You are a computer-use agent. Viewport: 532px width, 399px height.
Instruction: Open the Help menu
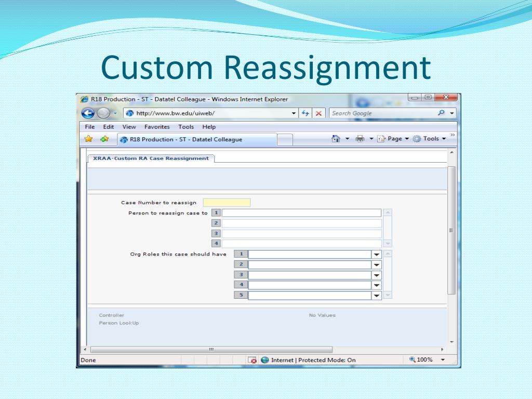[209, 127]
